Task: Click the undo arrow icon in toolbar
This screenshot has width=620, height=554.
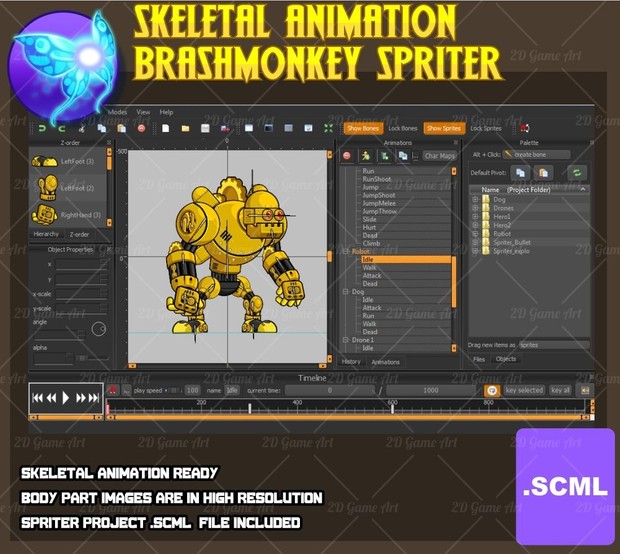Action: [x=42, y=129]
